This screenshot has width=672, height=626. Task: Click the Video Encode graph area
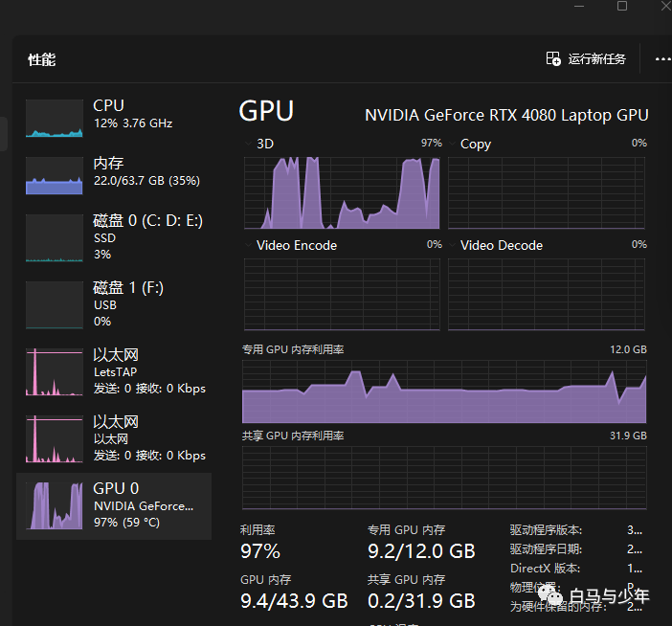coord(342,294)
